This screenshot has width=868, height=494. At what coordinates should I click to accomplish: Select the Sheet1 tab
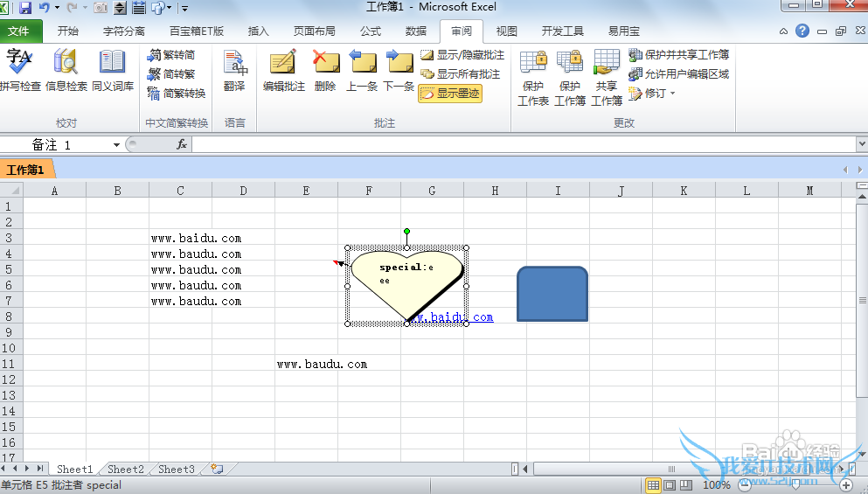74,469
